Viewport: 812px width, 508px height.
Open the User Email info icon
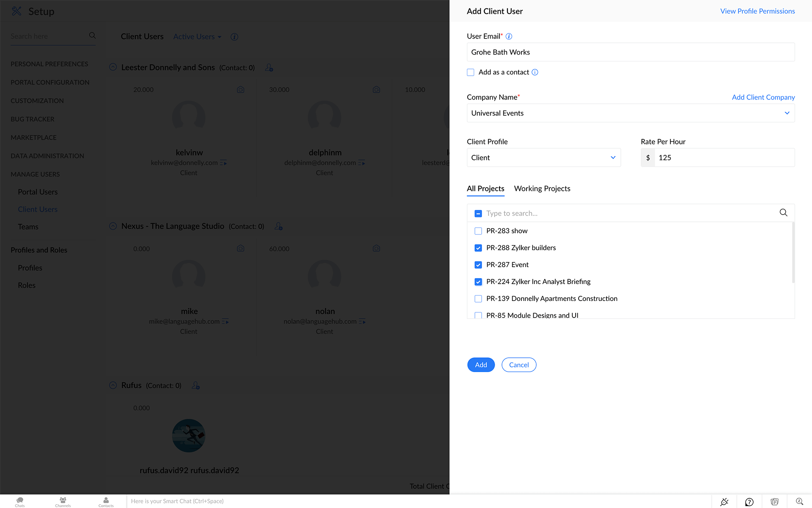click(509, 36)
